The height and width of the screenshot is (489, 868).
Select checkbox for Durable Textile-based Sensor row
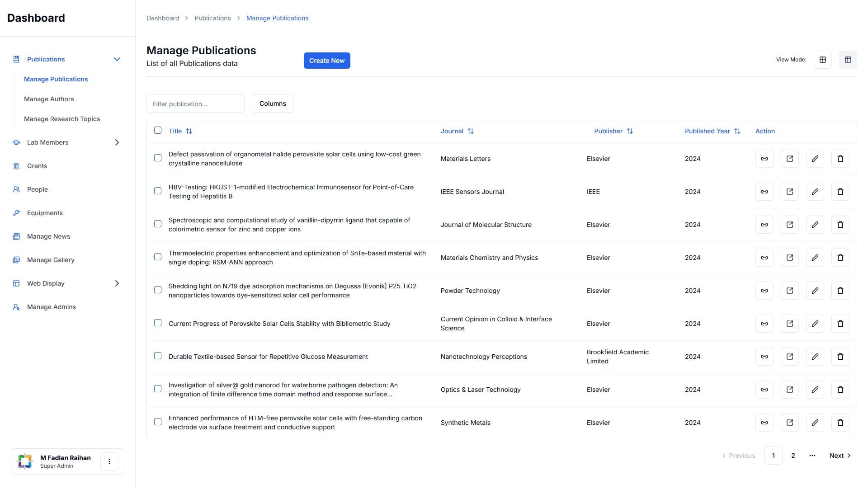(x=158, y=356)
